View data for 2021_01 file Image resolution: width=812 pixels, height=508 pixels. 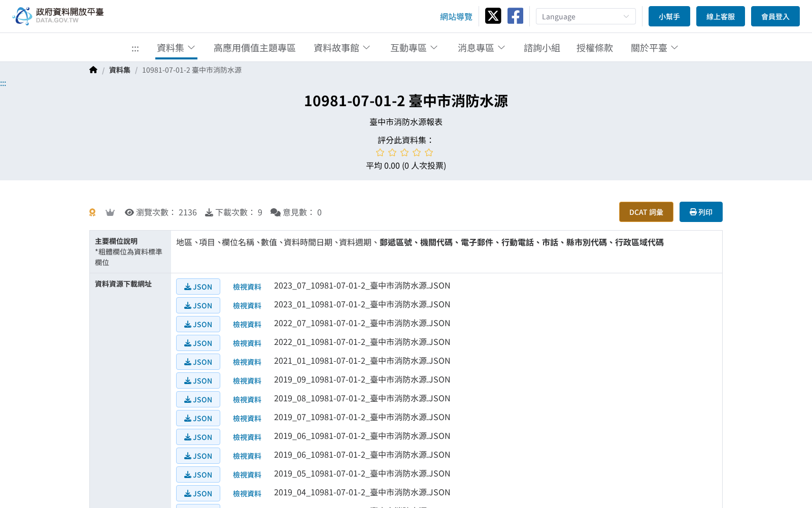(247, 362)
